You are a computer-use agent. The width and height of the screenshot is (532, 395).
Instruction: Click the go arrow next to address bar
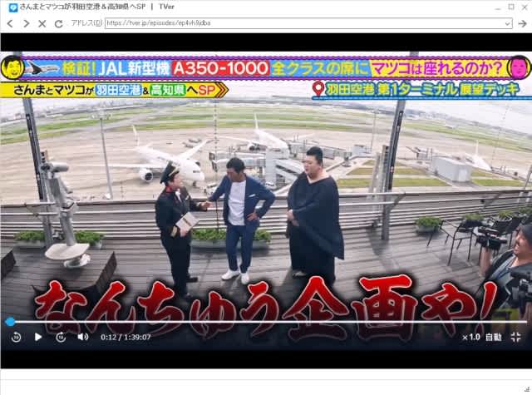522,23
